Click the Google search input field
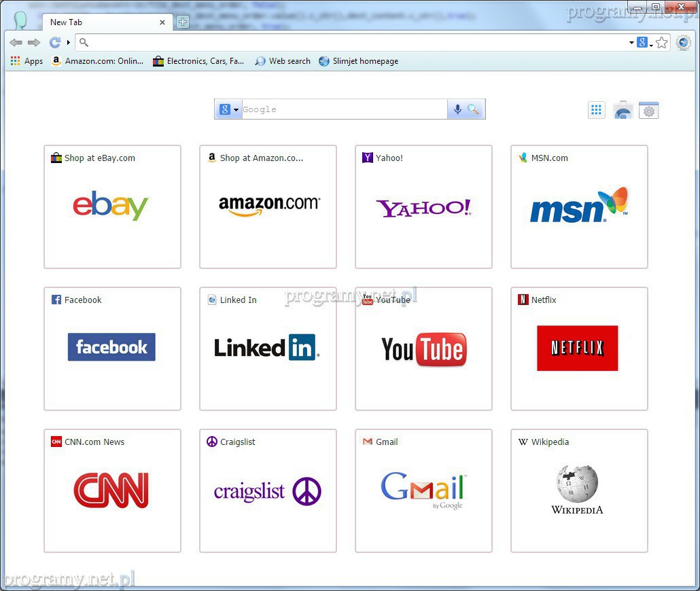The image size is (700, 591). pos(343,109)
